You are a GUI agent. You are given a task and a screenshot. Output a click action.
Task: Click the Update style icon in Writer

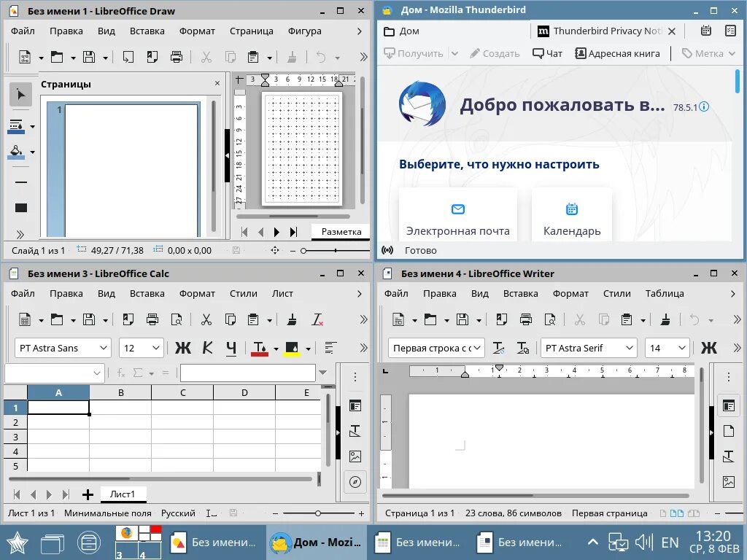pyautogui.click(x=498, y=348)
